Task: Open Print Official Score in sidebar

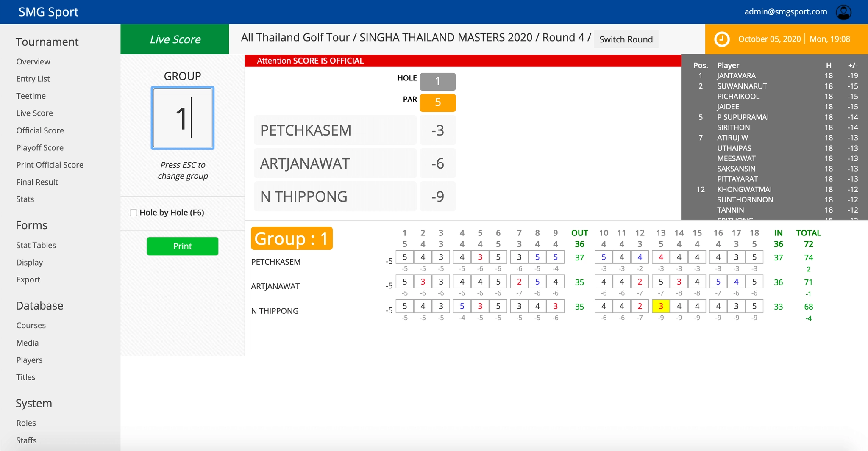Action: [x=50, y=165]
